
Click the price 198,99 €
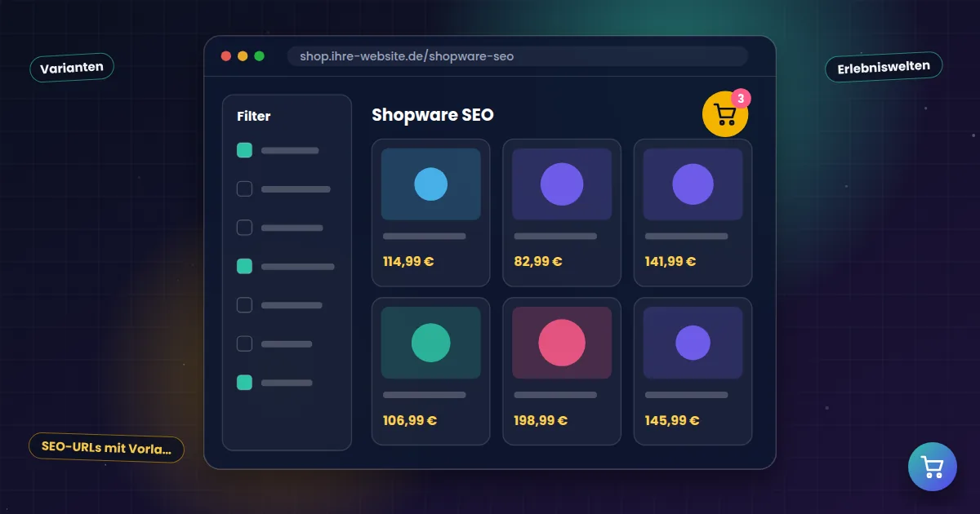[x=541, y=421]
